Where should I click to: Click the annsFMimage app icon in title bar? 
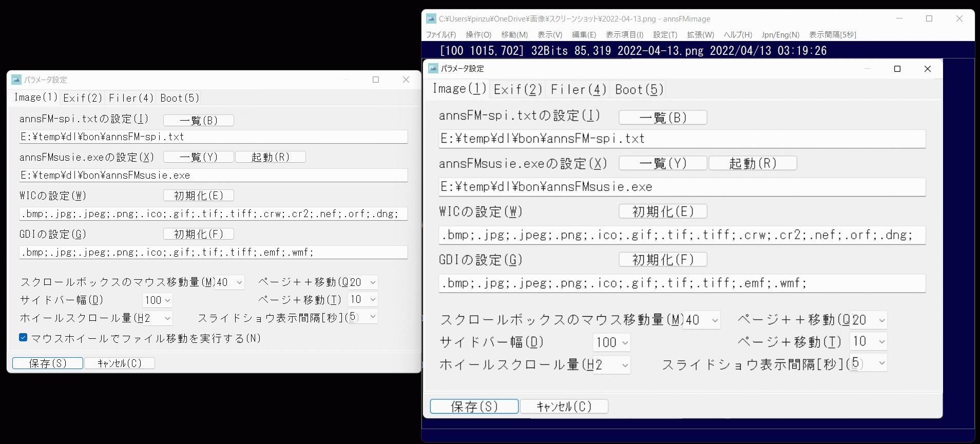tap(431, 19)
